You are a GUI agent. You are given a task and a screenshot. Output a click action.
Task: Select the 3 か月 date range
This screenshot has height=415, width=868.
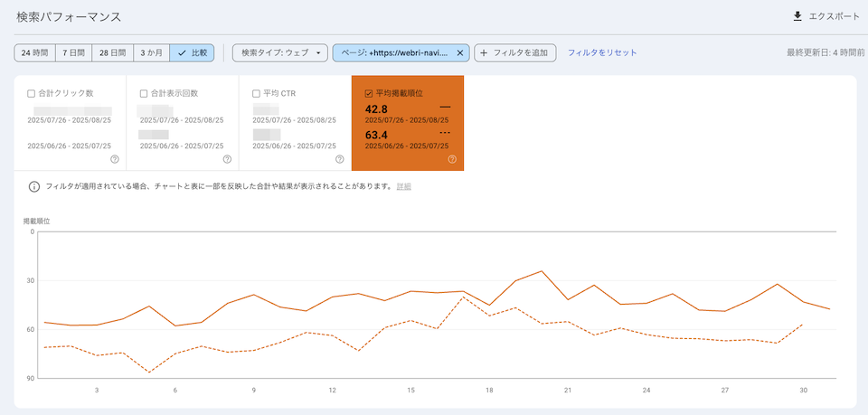pos(152,53)
